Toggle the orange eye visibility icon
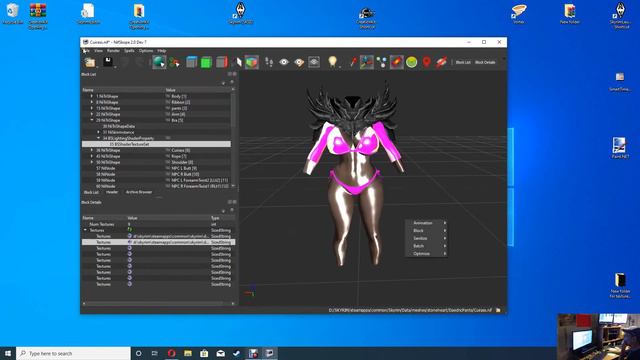The image size is (640, 360). click(299, 62)
